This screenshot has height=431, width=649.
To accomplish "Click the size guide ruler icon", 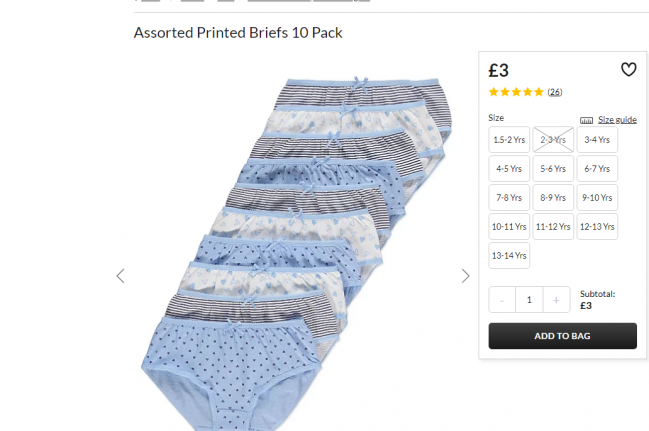I will 587,119.
